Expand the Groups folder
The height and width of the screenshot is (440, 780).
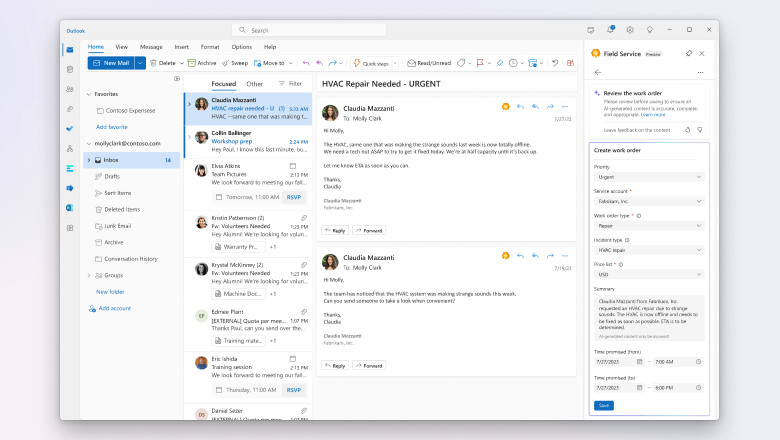coord(88,274)
